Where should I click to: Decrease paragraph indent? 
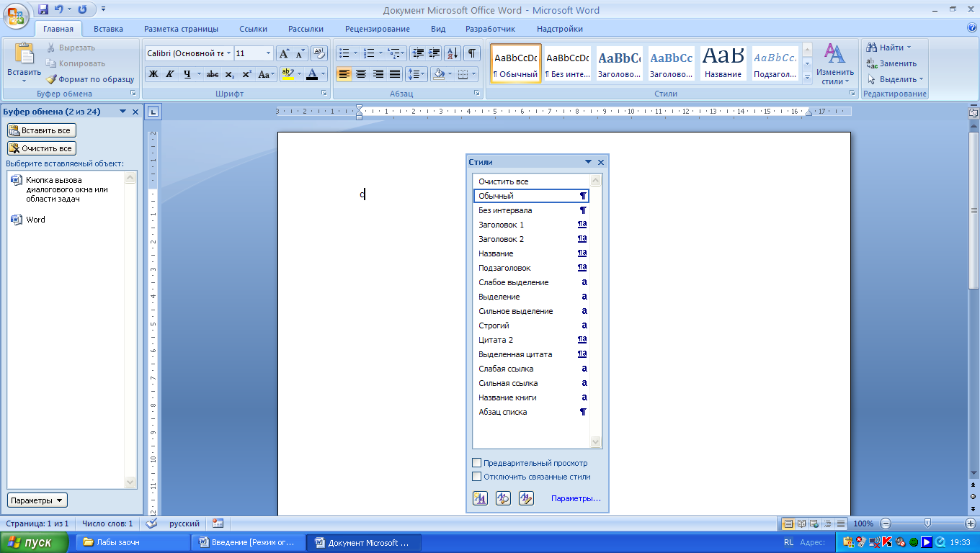tap(418, 53)
